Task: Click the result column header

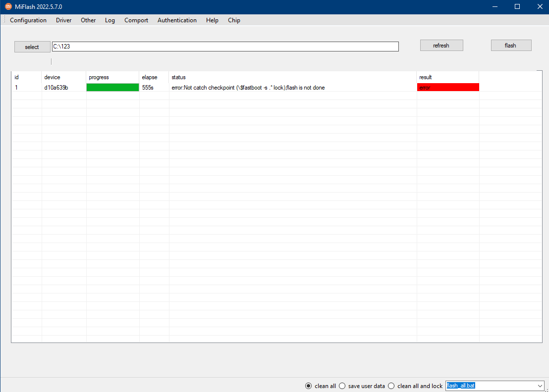Action: 448,77
